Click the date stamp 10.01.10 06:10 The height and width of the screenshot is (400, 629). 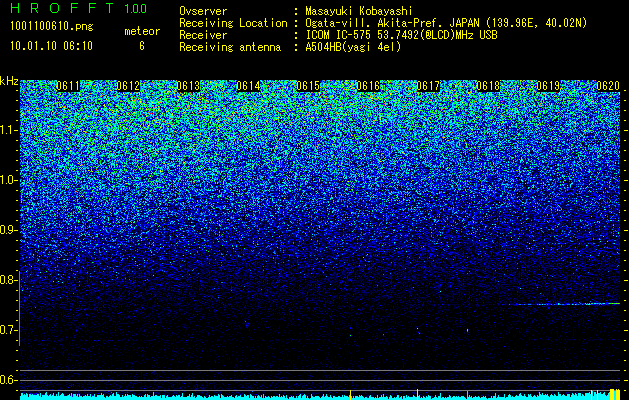[x=52, y=46]
